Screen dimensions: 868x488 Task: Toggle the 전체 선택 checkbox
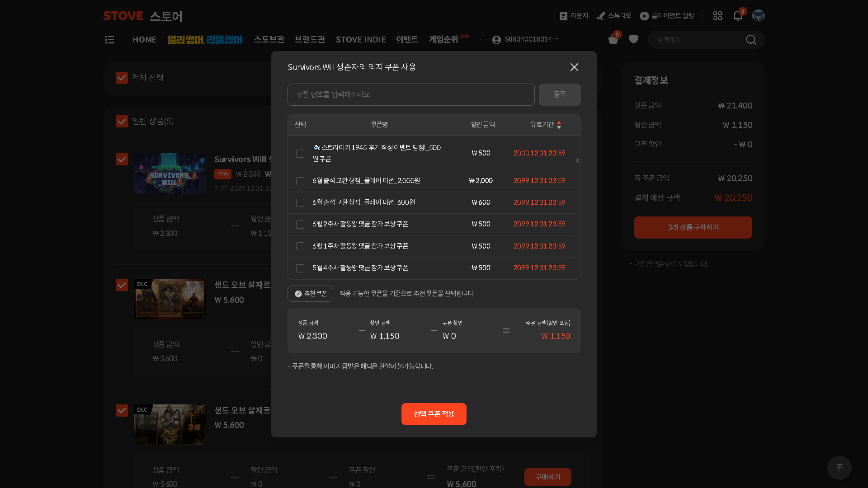[122, 78]
